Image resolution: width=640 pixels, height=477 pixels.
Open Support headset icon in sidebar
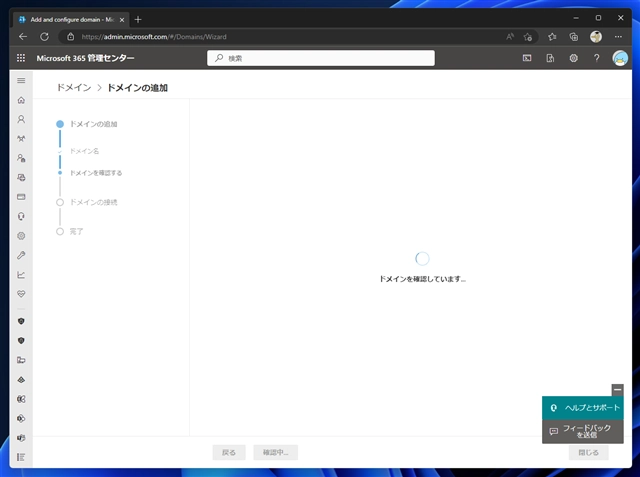click(x=21, y=216)
